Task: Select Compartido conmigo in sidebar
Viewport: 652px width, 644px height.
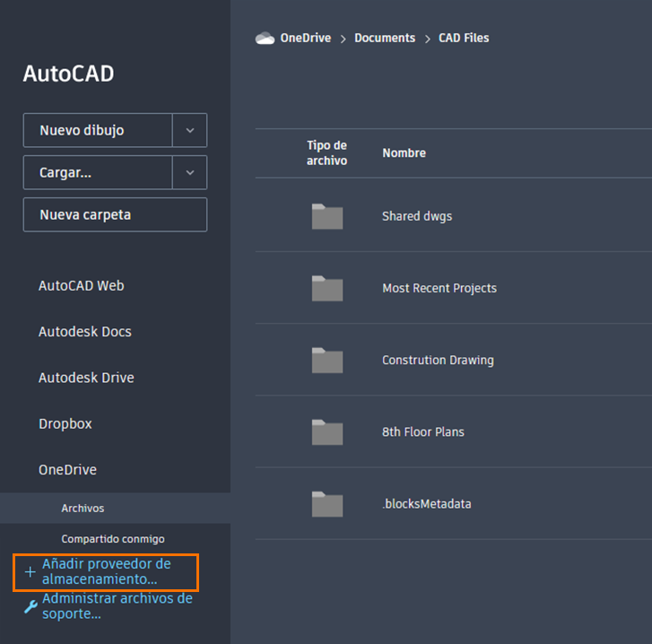Action: pos(113,539)
